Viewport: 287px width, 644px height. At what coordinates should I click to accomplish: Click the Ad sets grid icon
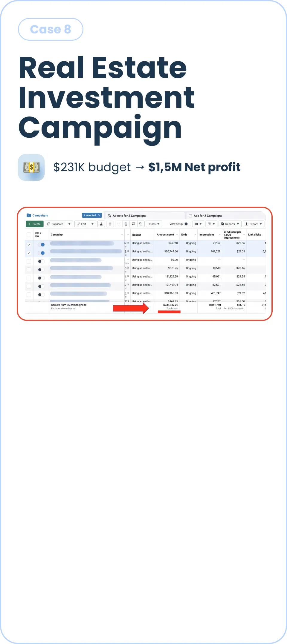point(109,216)
